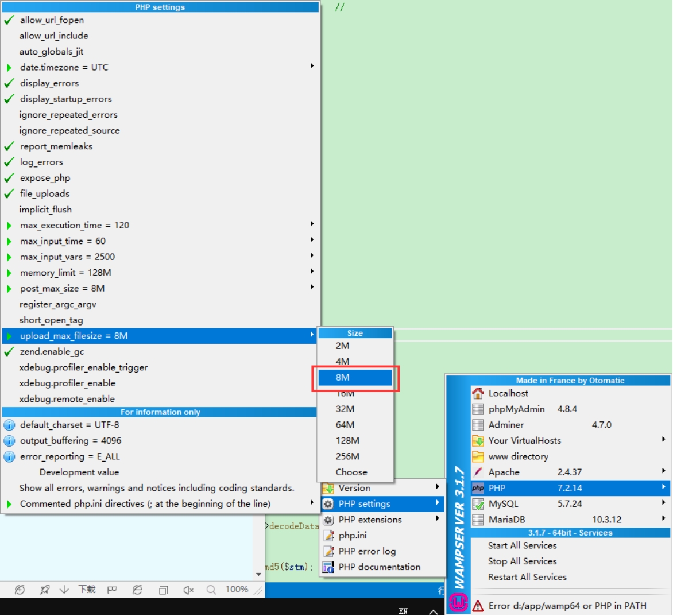Click the Localhost house icon
The height and width of the screenshot is (616, 673).
[x=478, y=393]
